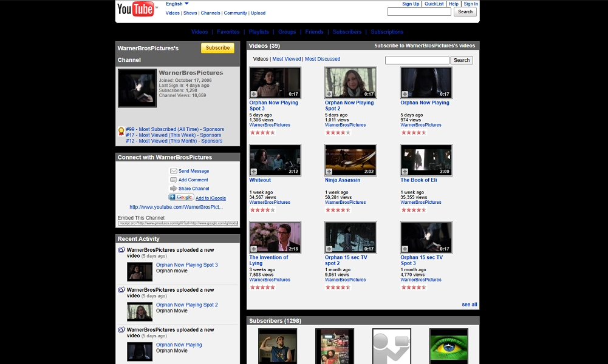
Task: Click the header search input field
Action: tap(419, 12)
